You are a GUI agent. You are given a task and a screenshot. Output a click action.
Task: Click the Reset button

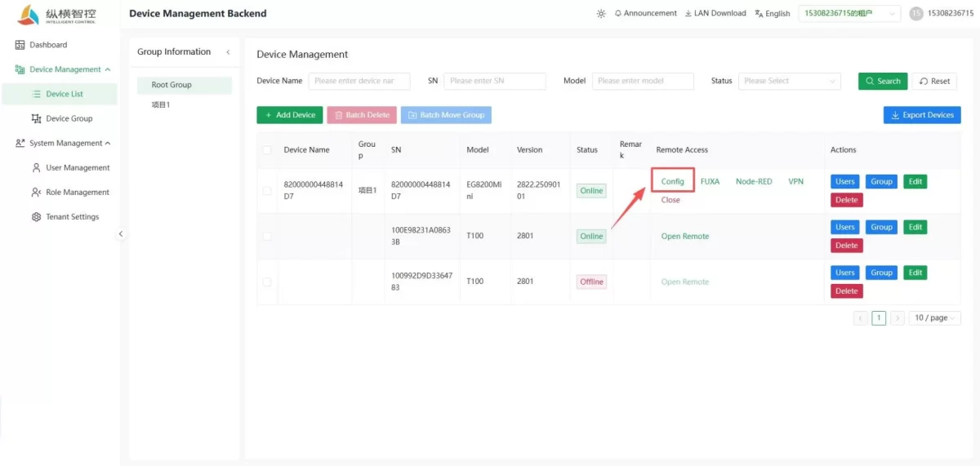[934, 81]
